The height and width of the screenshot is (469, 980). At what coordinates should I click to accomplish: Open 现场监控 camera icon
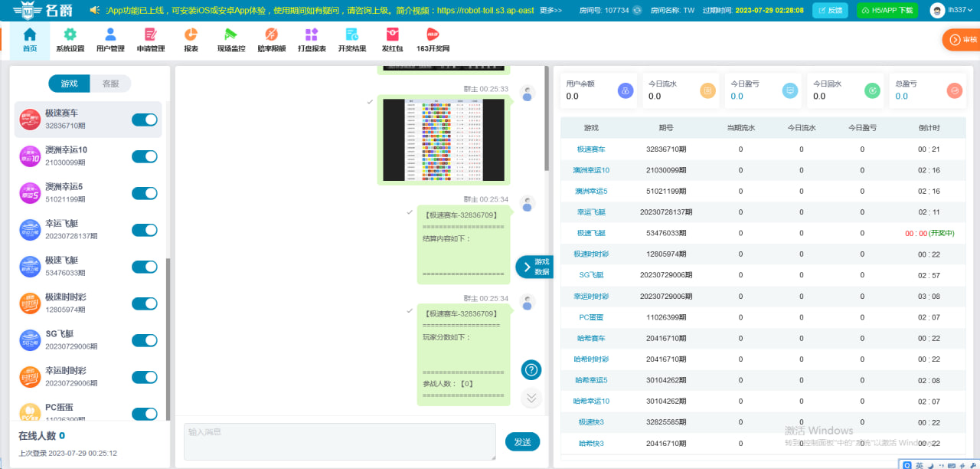(x=231, y=35)
